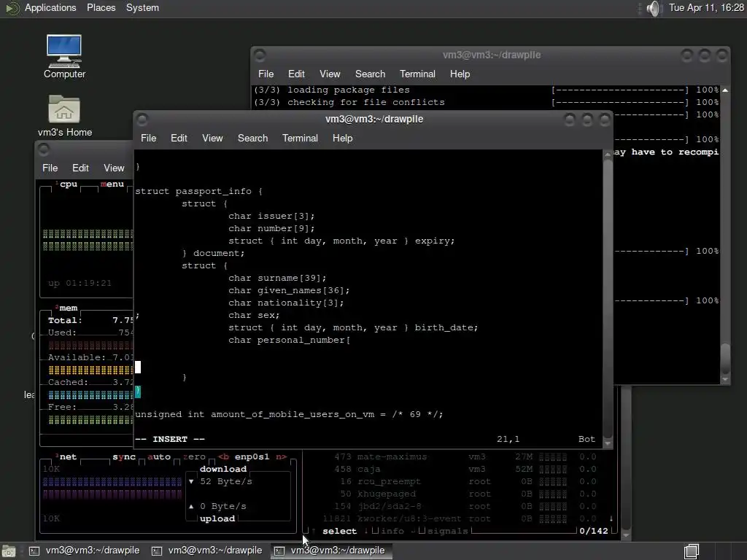Click the btop 'net' box label
Screen dimensions: 747x560
68,456
